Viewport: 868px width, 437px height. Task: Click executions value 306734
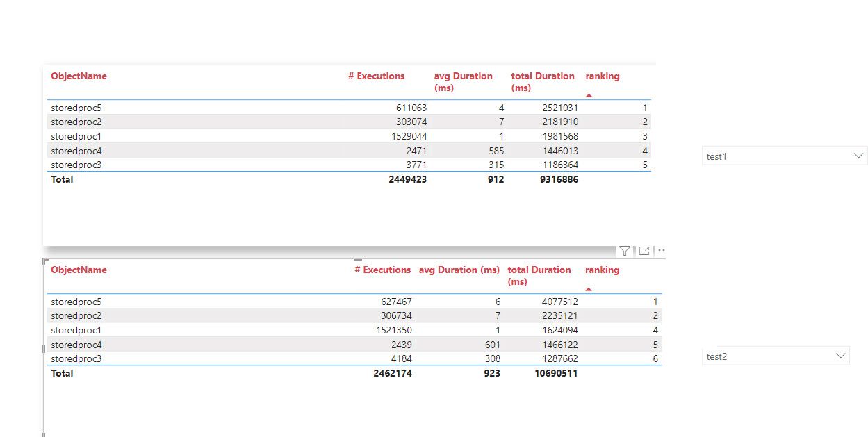point(396,315)
